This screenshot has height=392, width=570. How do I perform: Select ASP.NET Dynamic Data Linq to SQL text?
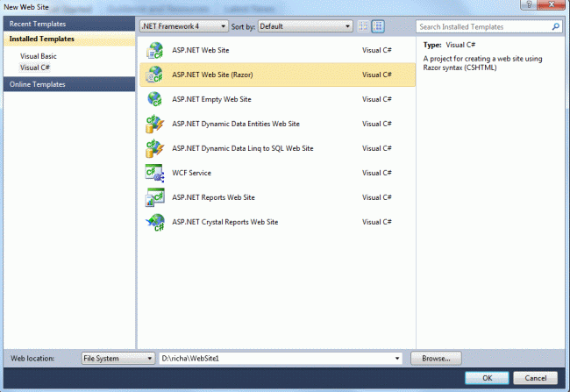243,148
